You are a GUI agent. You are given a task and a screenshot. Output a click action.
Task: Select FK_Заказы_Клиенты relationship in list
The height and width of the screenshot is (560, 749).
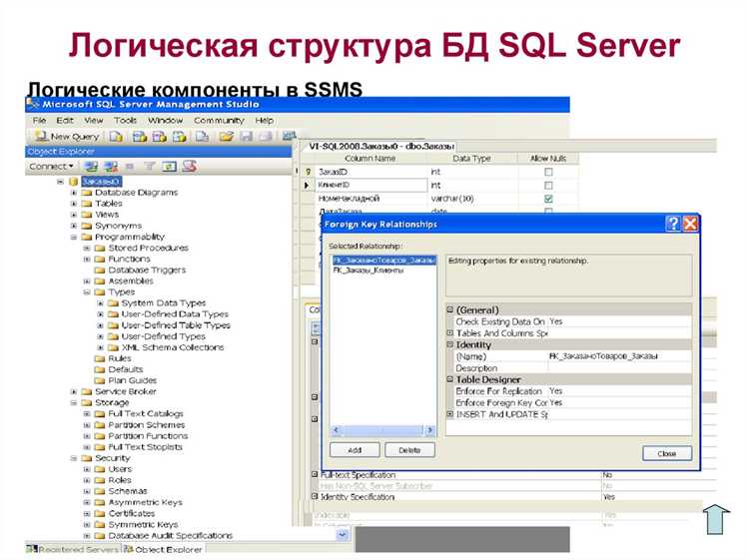click(x=369, y=271)
